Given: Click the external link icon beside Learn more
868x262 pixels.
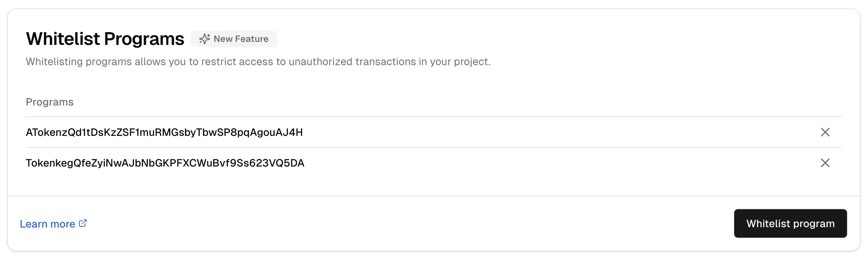Looking at the screenshot, I should pos(83,223).
